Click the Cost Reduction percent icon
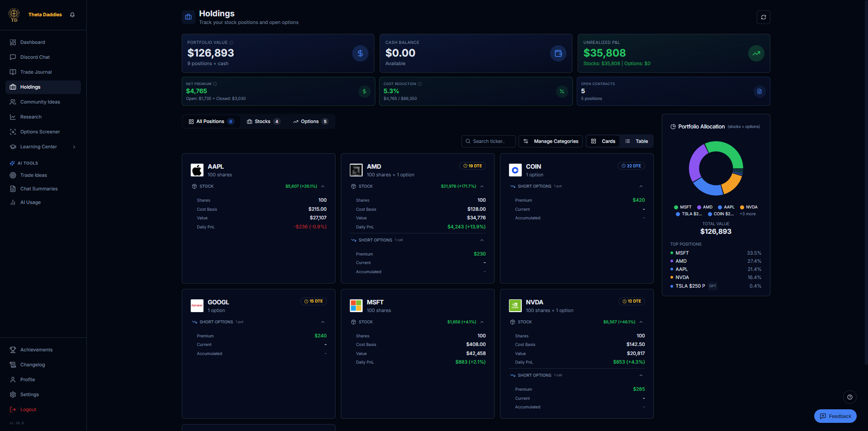Viewport: 868px width, 431px height. [x=562, y=91]
